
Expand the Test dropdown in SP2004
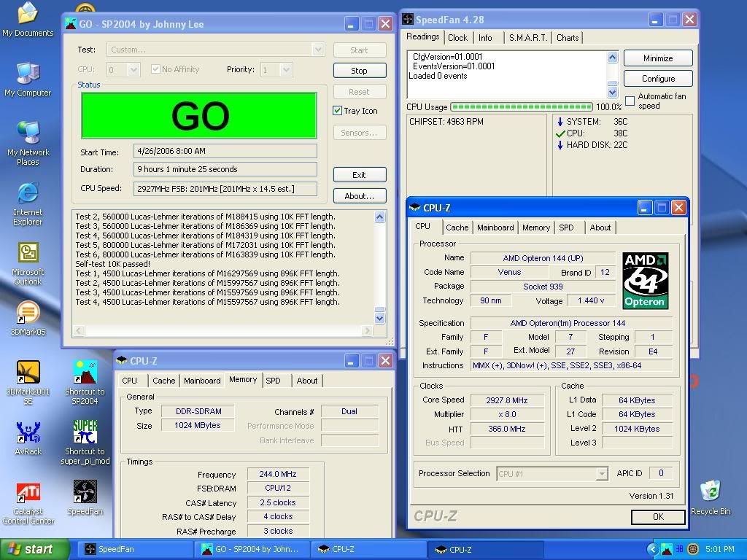(317, 50)
